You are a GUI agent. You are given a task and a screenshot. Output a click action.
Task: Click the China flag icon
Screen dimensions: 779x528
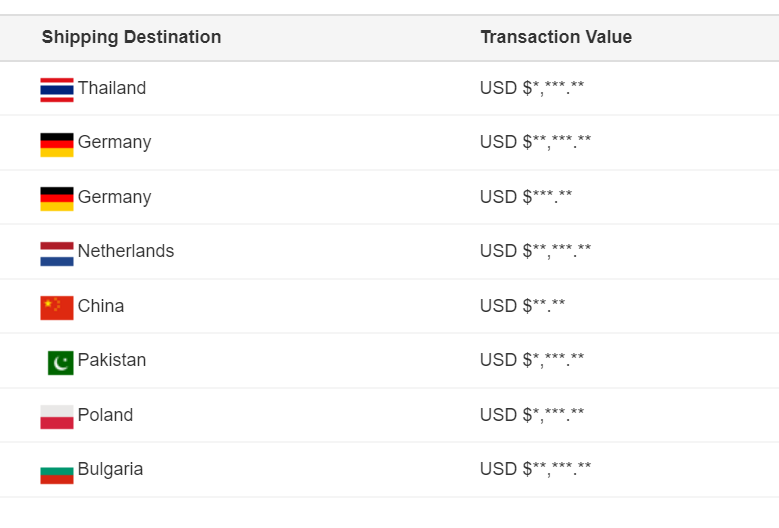click(x=57, y=308)
